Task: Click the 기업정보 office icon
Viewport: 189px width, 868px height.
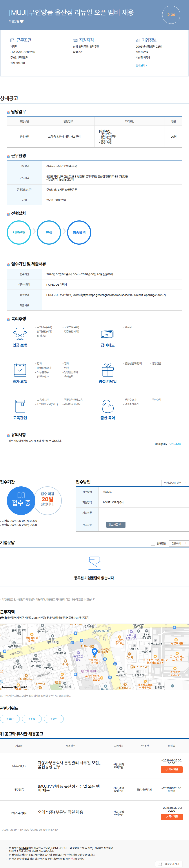Action: [x=138, y=40]
